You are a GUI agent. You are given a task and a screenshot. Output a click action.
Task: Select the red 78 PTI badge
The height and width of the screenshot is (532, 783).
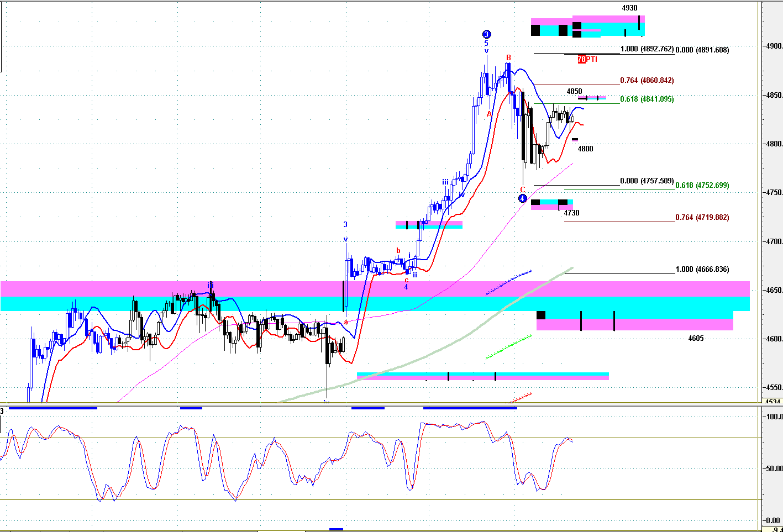581,59
